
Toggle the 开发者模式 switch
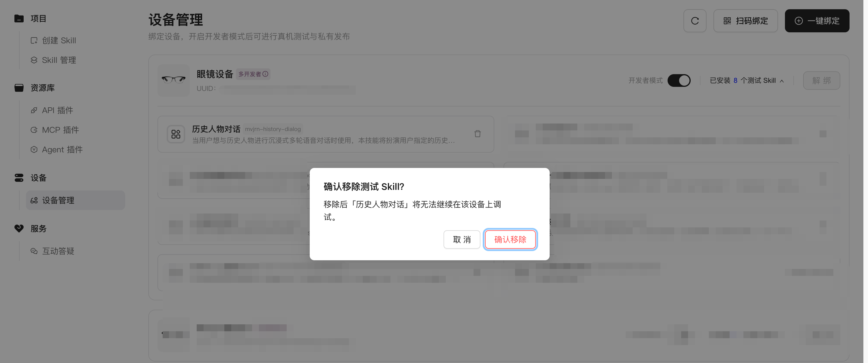[x=679, y=81]
